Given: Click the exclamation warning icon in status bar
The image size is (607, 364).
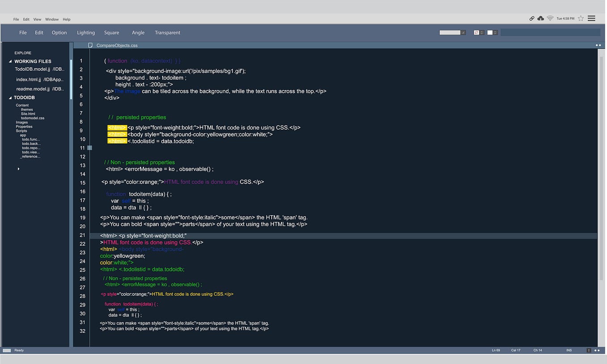Looking at the screenshot, I should (x=589, y=350).
